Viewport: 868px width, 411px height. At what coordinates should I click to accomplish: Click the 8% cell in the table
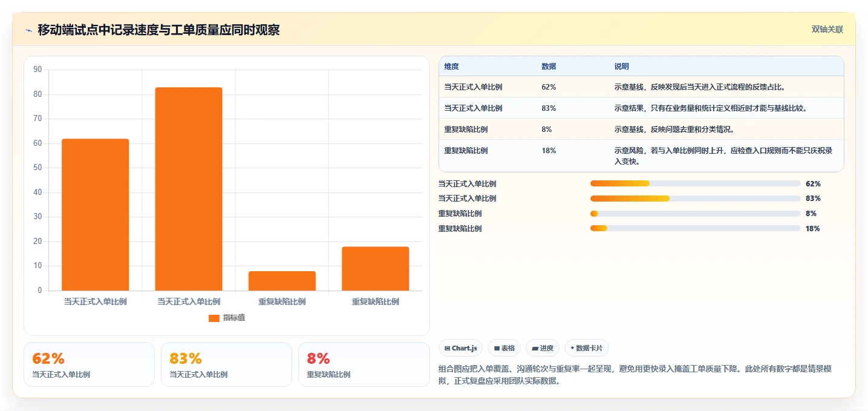pyautogui.click(x=547, y=130)
